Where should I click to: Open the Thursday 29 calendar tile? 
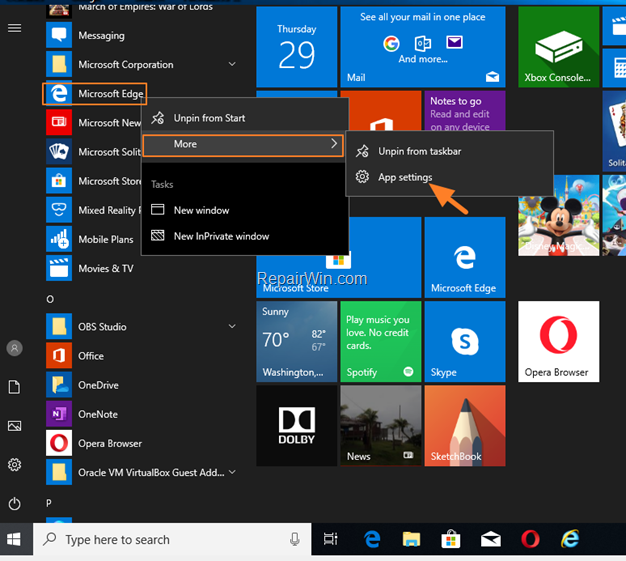(x=297, y=47)
